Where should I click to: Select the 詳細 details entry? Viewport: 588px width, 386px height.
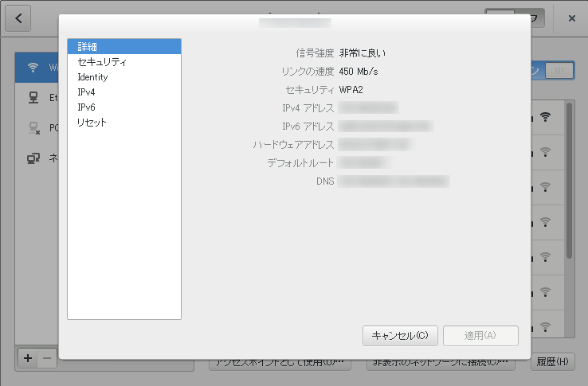pos(124,46)
